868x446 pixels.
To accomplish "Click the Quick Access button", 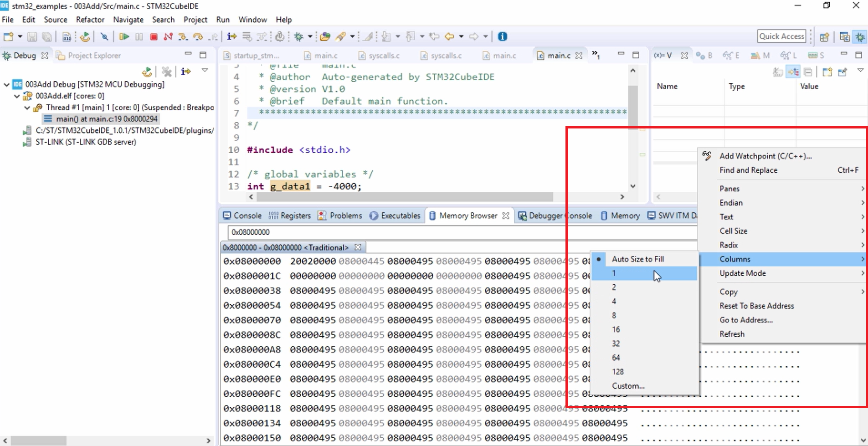I will [782, 36].
